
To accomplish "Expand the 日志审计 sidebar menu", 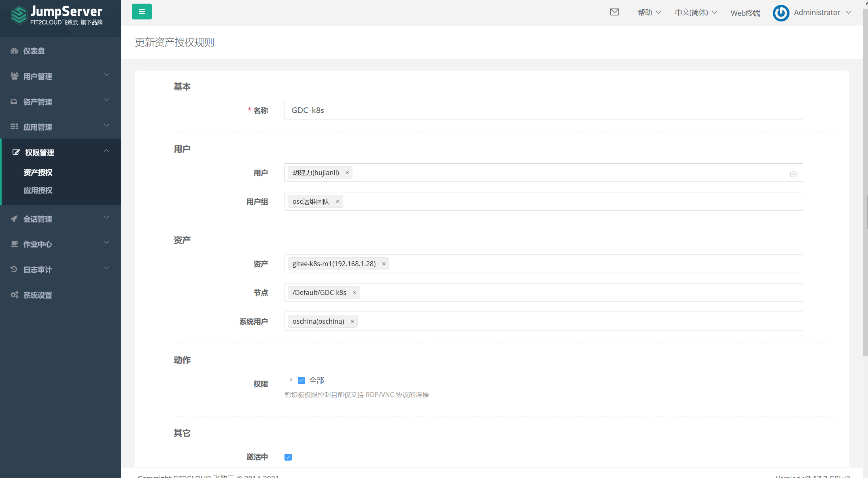I will (60, 269).
